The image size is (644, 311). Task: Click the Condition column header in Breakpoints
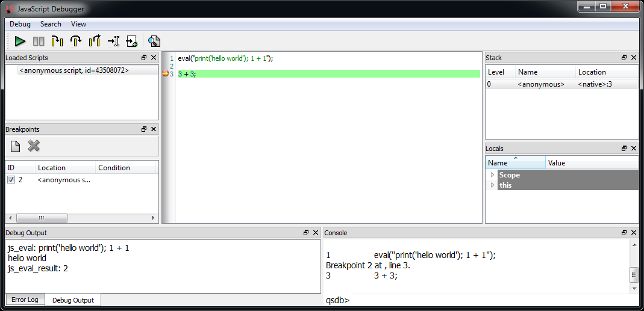[x=125, y=168]
